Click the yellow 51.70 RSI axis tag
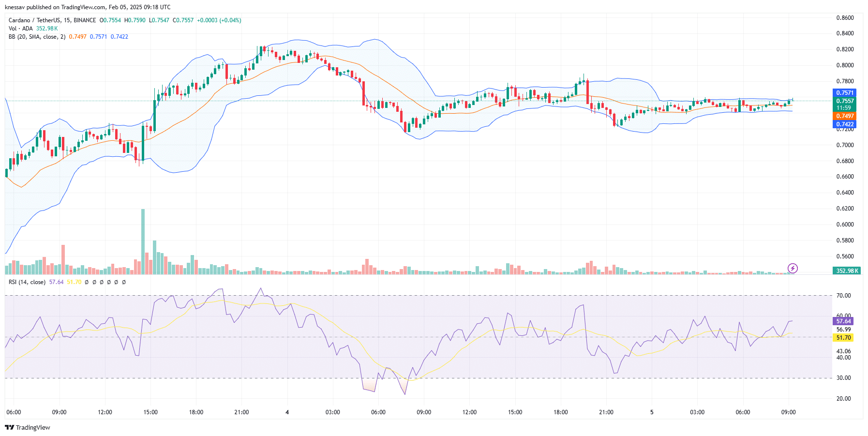This screenshot has width=868, height=436. click(x=844, y=338)
